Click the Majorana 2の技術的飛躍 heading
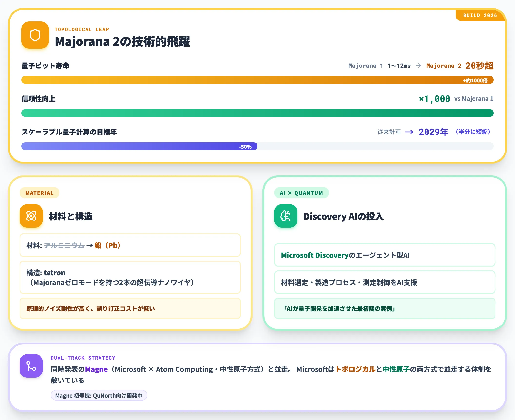Screen dimensions: 515x420 click(x=122, y=41)
